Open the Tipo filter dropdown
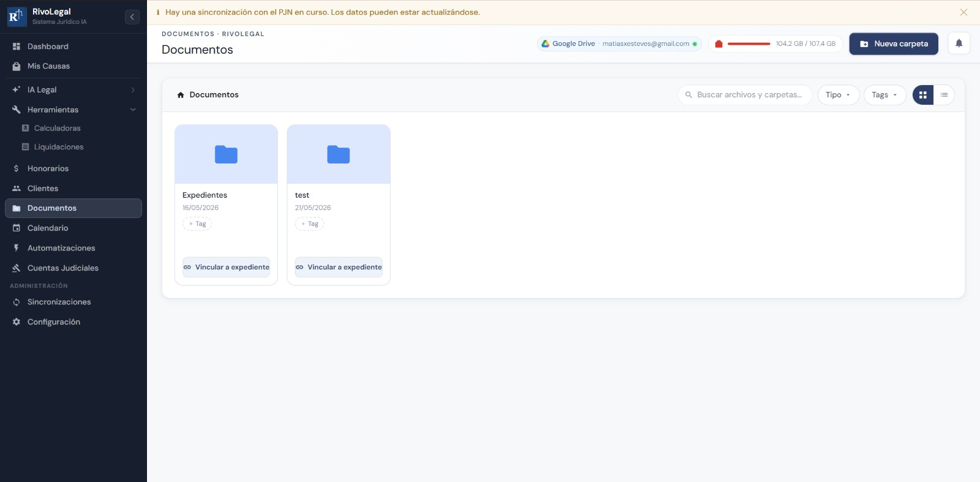Viewport: 980px width, 482px height. coord(838,95)
